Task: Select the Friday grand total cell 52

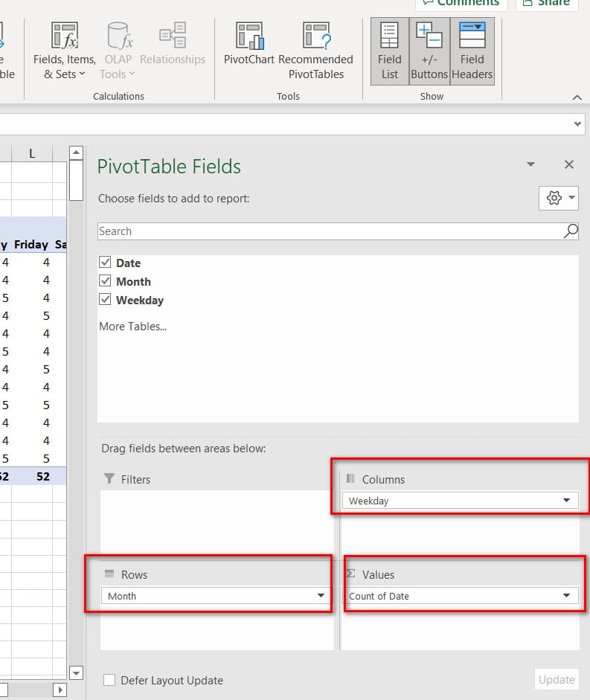Action: point(32,476)
